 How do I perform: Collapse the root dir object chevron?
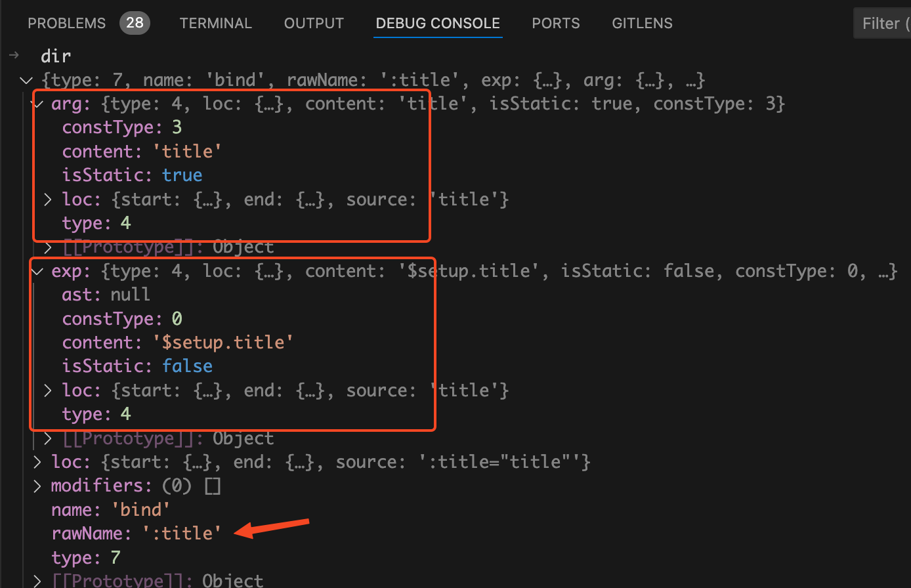(26, 81)
